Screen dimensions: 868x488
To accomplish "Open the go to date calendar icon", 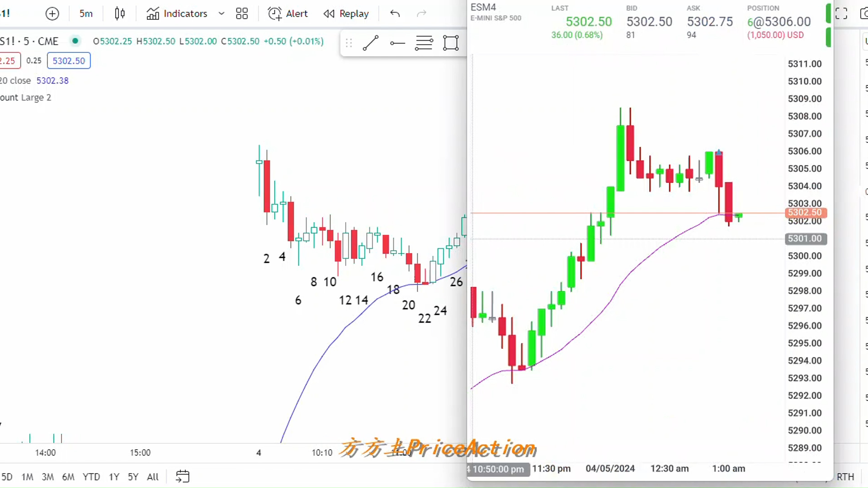I will [183, 476].
